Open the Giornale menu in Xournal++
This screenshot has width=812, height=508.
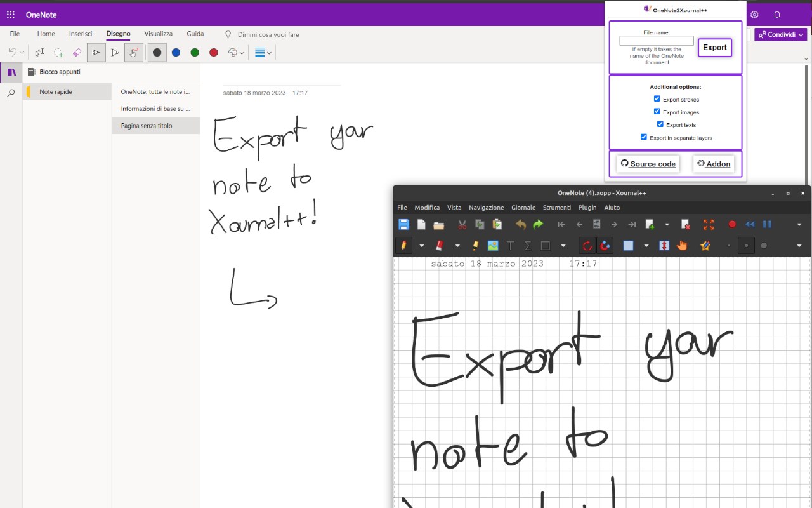point(523,208)
